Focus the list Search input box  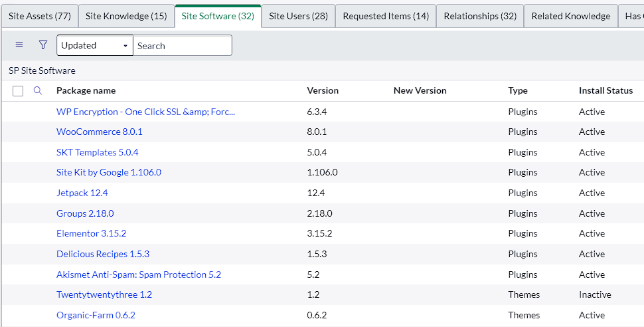pos(183,45)
